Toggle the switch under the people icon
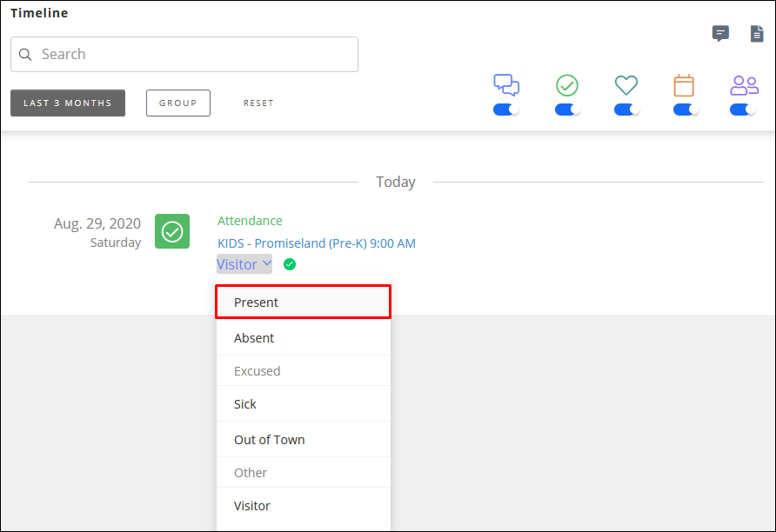 tap(743, 110)
